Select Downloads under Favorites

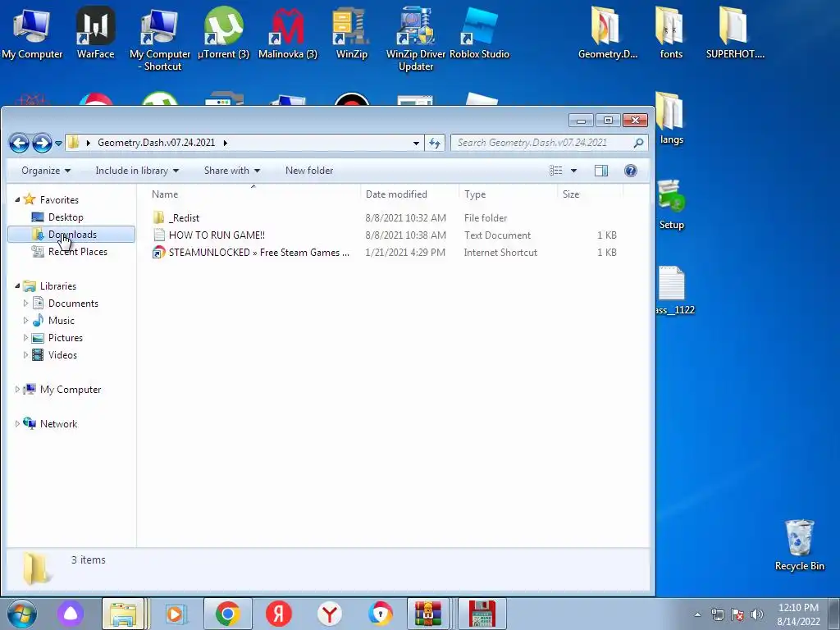point(72,235)
